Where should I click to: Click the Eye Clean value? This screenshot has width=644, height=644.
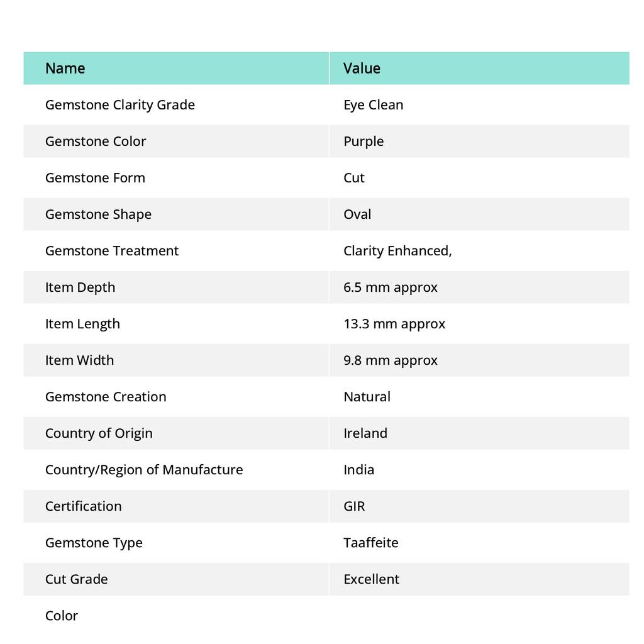[x=373, y=104]
